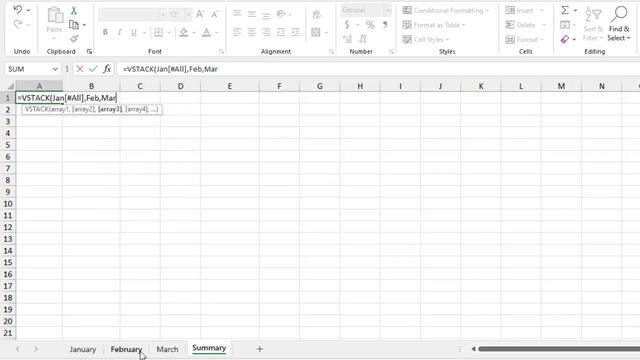
Task: Click the Percent Style icon
Action: pyautogui.click(x=370, y=25)
